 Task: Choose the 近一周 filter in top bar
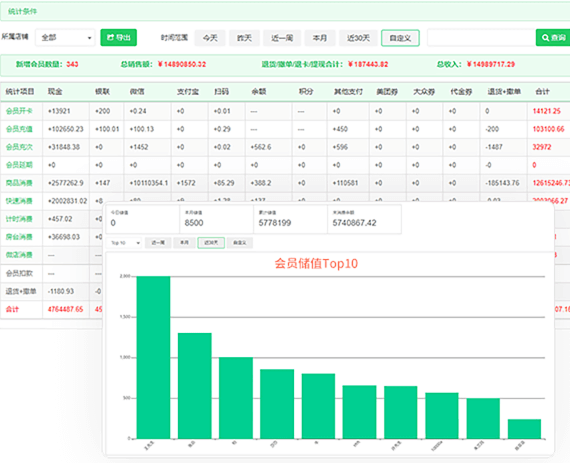282,38
